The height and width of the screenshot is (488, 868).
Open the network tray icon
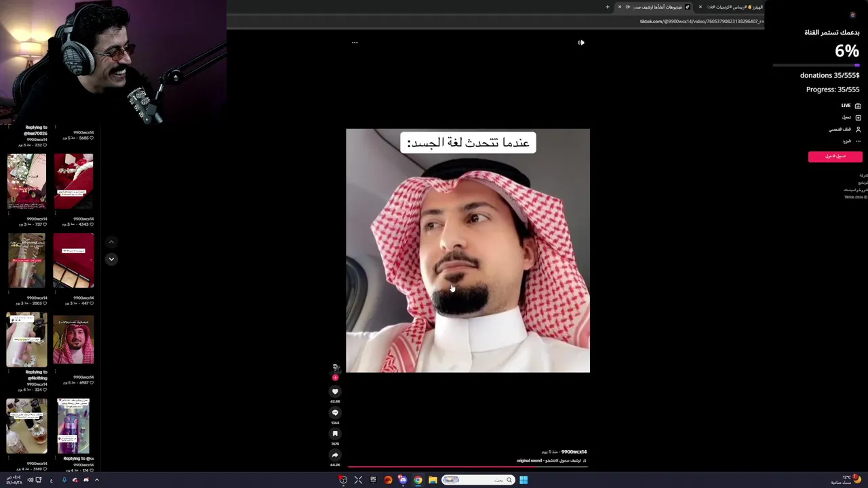coord(39,480)
